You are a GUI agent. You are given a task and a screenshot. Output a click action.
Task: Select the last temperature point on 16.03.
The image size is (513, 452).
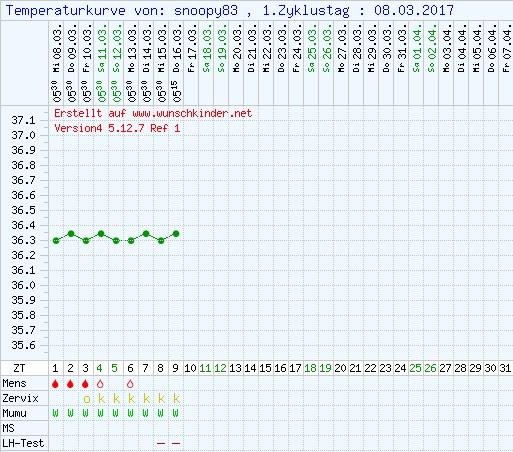coord(176,234)
